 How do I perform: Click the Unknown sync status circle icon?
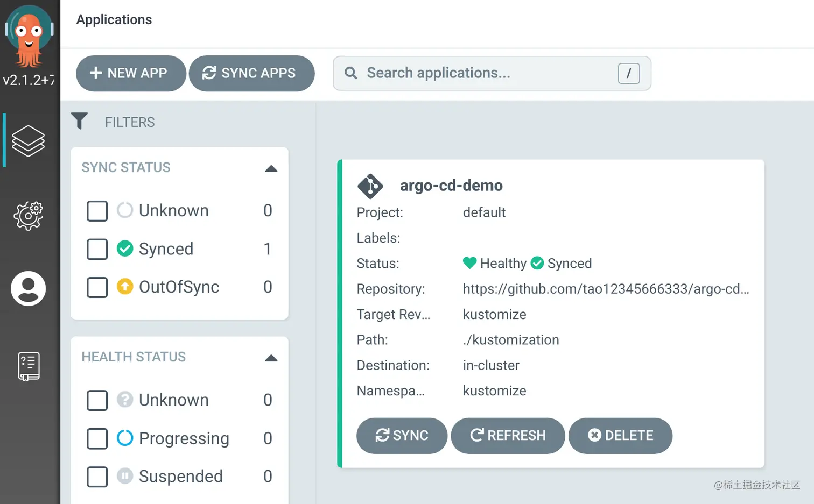point(125,210)
